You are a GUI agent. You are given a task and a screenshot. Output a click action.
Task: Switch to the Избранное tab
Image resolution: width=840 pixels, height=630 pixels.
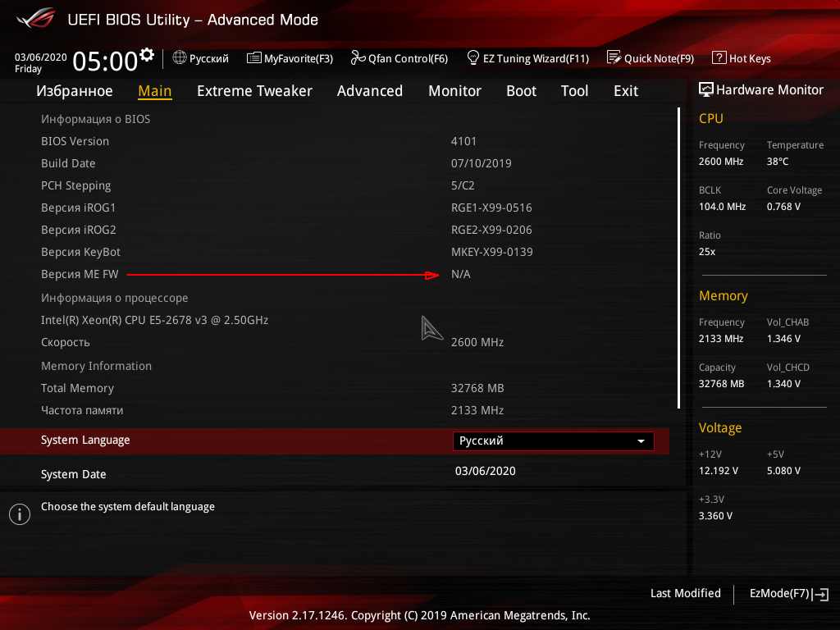(75, 91)
